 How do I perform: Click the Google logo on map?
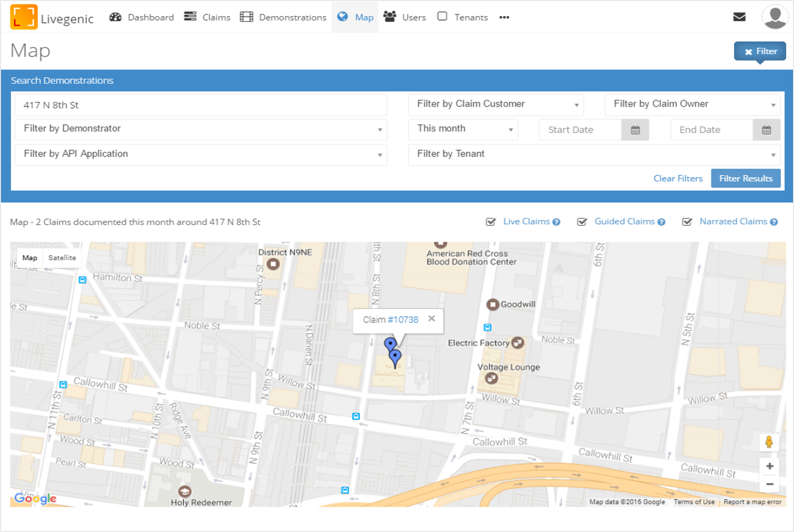click(35, 498)
